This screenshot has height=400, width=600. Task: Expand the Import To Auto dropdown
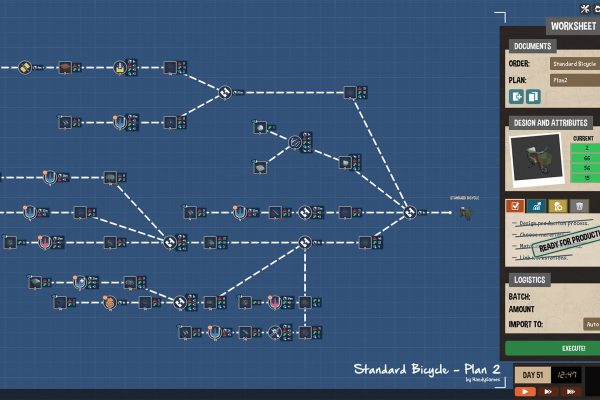(x=590, y=324)
